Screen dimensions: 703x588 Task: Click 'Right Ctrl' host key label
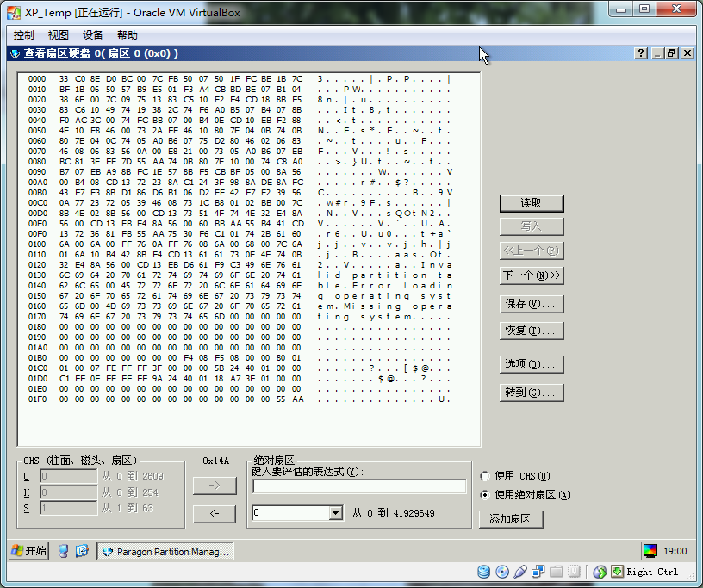pyautogui.click(x=652, y=572)
